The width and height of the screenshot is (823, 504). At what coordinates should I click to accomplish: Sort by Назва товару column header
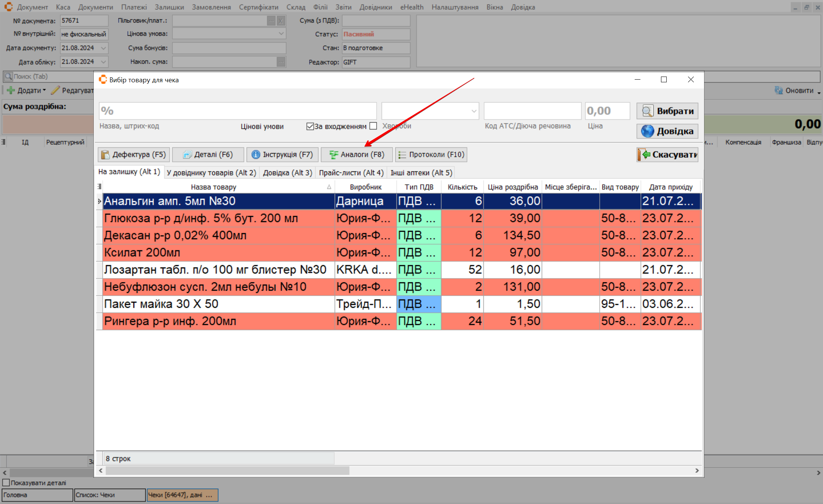pos(213,187)
